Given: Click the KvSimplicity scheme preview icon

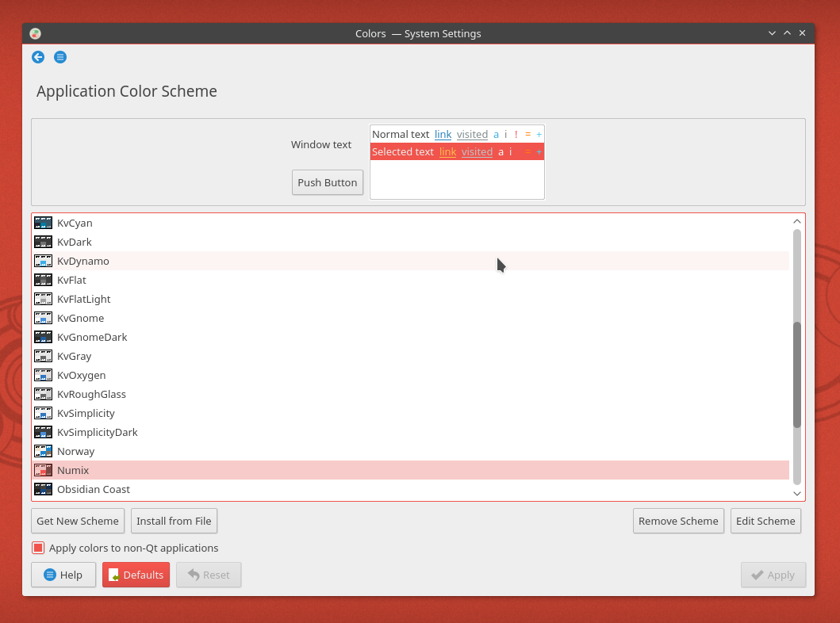Looking at the screenshot, I should coord(44,413).
